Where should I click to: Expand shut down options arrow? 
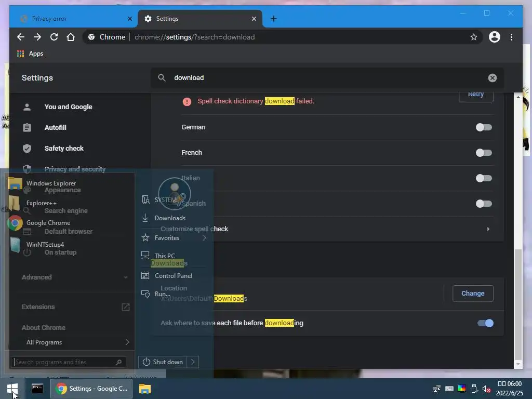click(193, 362)
